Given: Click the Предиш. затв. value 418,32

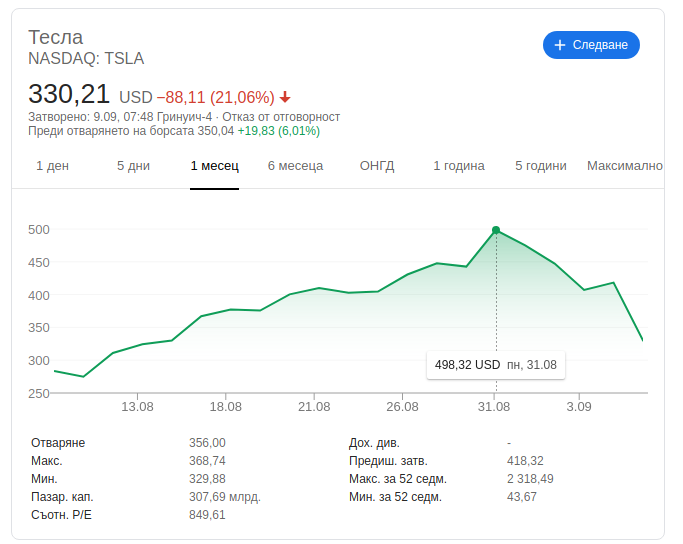Looking at the screenshot, I should pos(525,461).
